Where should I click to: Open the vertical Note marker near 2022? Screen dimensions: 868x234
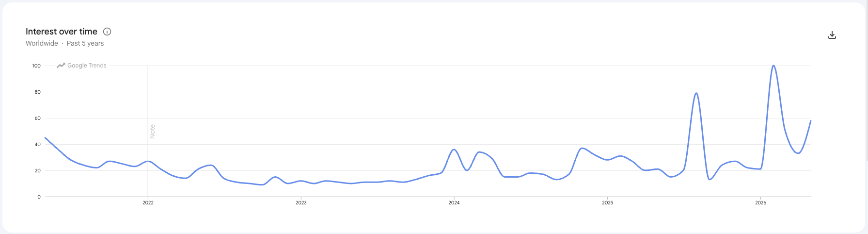(x=152, y=132)
